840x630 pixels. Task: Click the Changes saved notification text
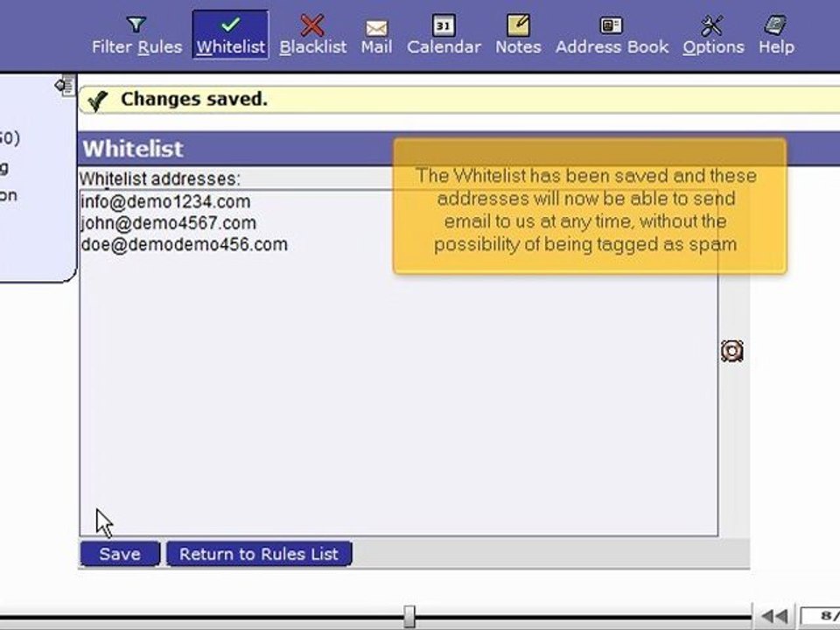(x=194, y=99)
